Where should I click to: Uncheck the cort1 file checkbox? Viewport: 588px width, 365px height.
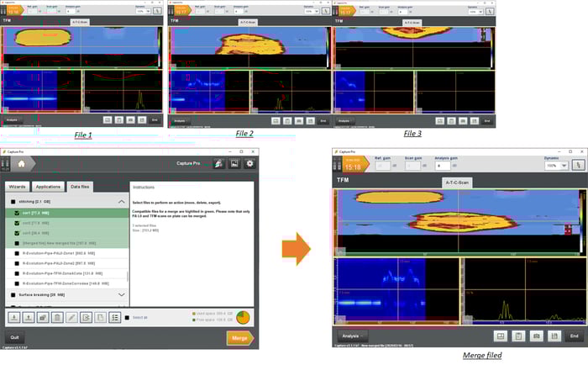17,213
